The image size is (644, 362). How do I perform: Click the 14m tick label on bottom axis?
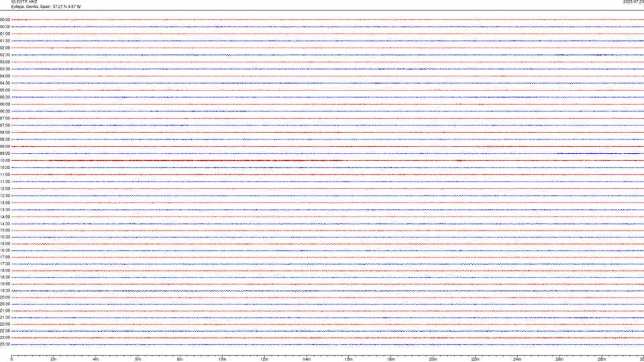307,359
